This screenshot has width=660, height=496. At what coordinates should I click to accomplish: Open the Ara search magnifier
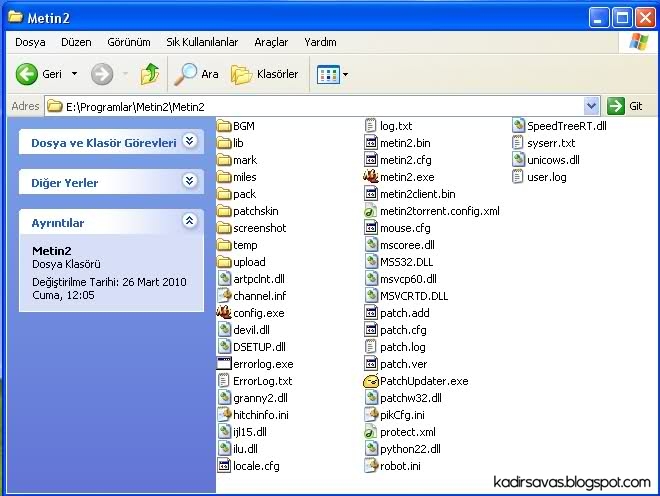(185, 74)
